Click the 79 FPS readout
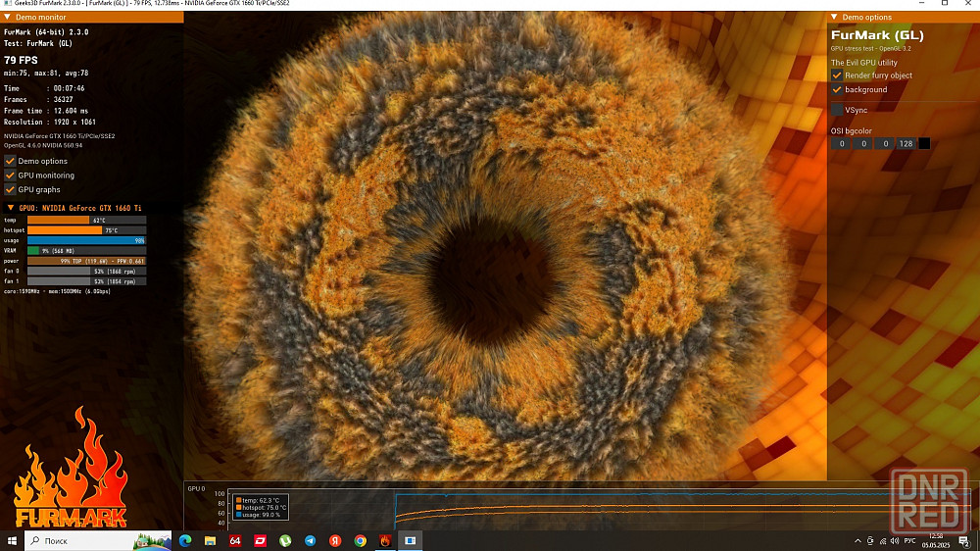 pos(21,60)
